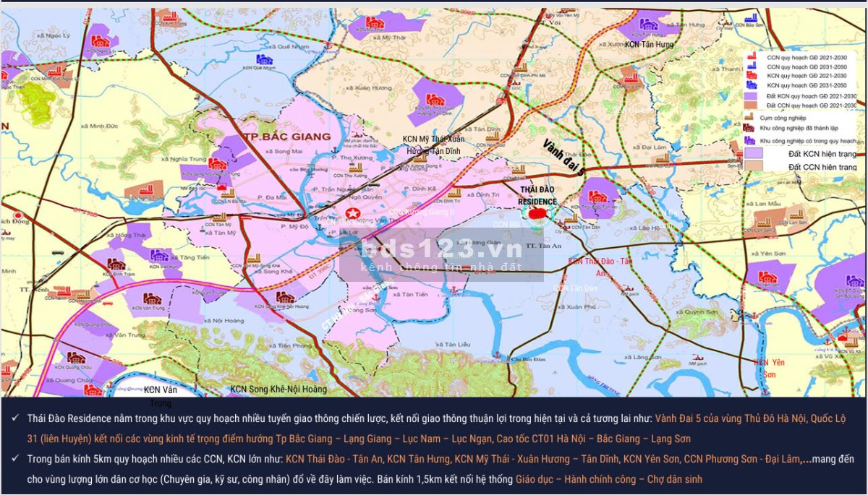Click the THÁI ĐÀO RESIDENCE label on the map
Screen dimensions: 868x495
[538, 195]
